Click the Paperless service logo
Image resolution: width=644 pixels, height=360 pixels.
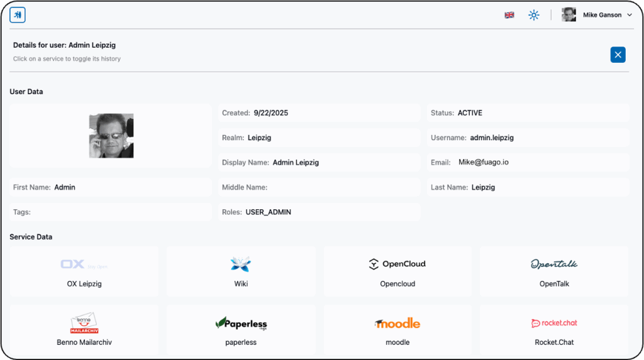(241, 324)
